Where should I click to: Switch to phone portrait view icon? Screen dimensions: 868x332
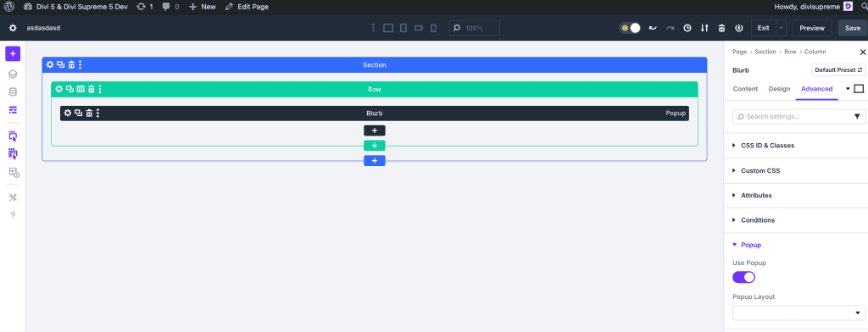(433, 28)
